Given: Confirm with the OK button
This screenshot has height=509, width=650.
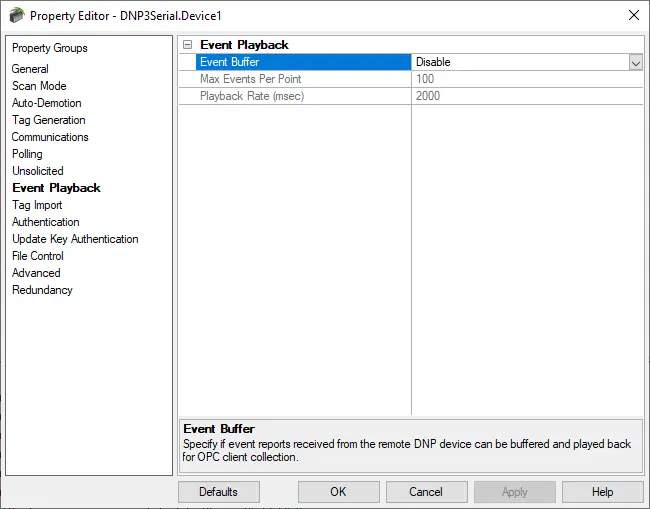Looking at the screenshot, I should tap(339, 492).
